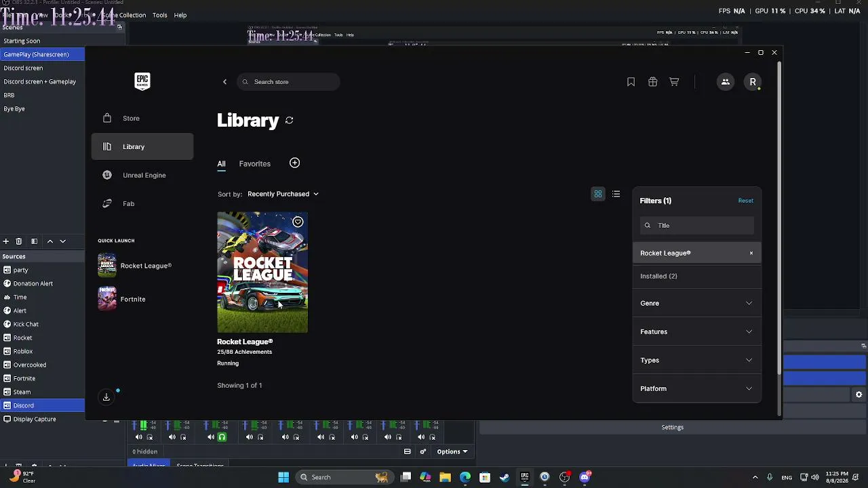Select the Overcooked source in OBS
868x488 pixels.
pyautogui.click(x=43, y=365)
